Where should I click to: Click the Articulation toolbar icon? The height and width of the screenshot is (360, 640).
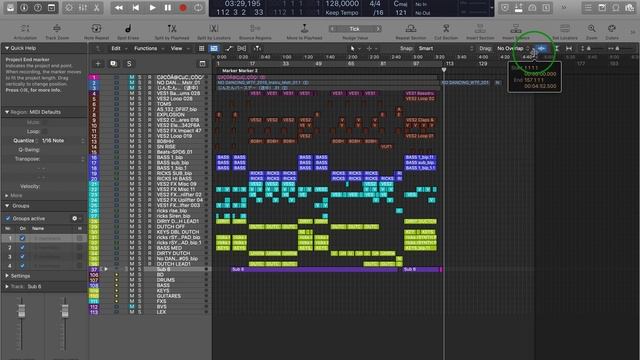click(x=25, y=29)
